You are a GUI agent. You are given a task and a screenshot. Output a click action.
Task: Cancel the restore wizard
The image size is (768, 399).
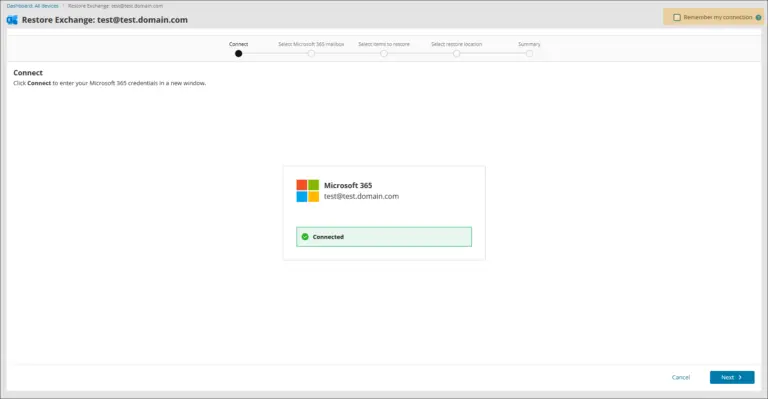tap(681, 377)
